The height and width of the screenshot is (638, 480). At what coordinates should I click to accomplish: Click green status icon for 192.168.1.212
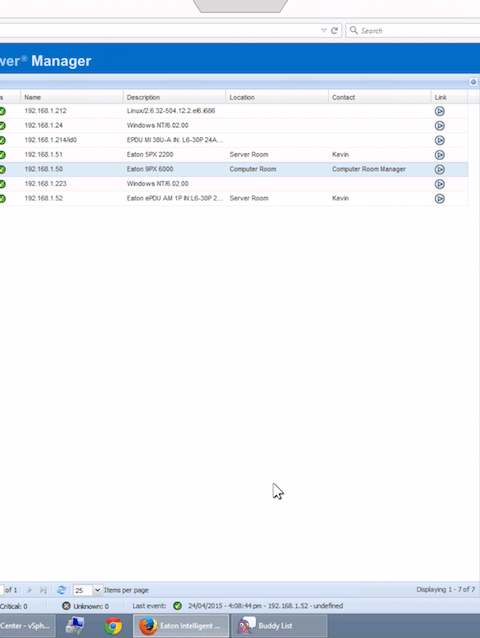[x=2, y=111]
